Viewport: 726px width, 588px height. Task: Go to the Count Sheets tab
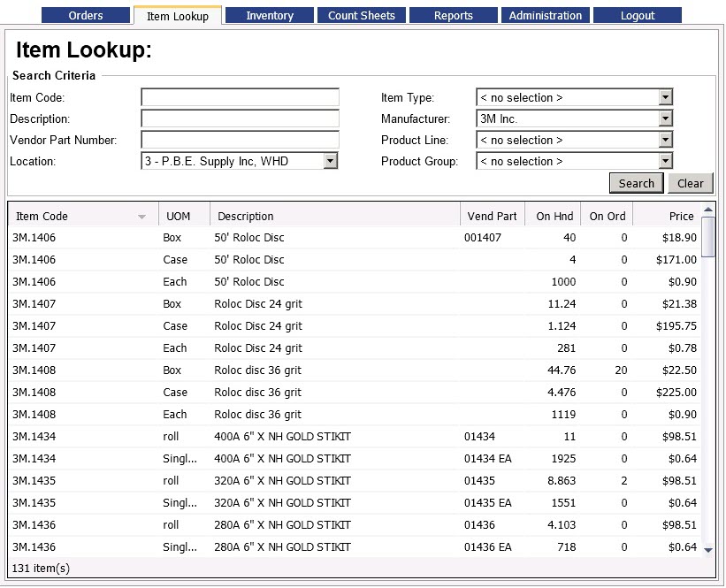coord(362,15)
